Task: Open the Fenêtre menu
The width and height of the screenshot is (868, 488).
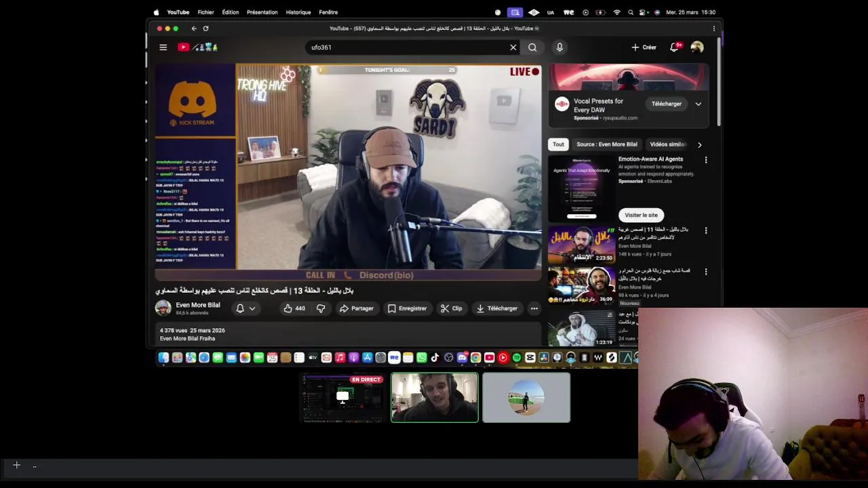Action: click(328, 12)
